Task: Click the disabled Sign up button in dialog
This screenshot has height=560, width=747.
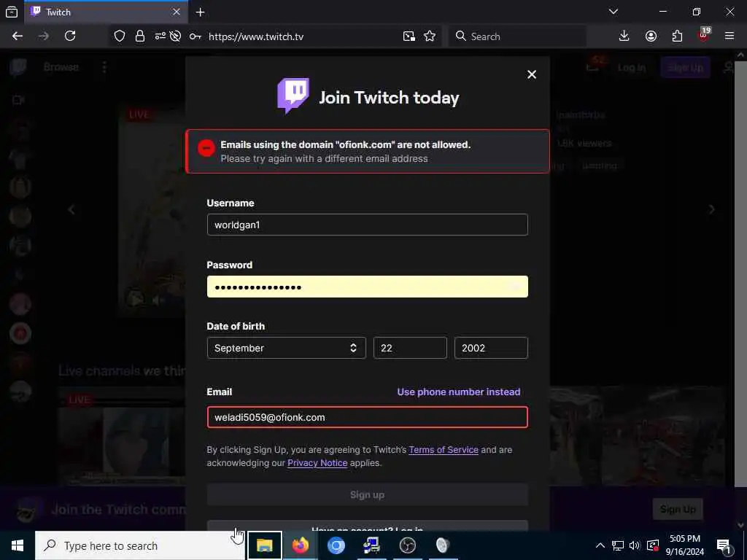Action: click(368, 495)
